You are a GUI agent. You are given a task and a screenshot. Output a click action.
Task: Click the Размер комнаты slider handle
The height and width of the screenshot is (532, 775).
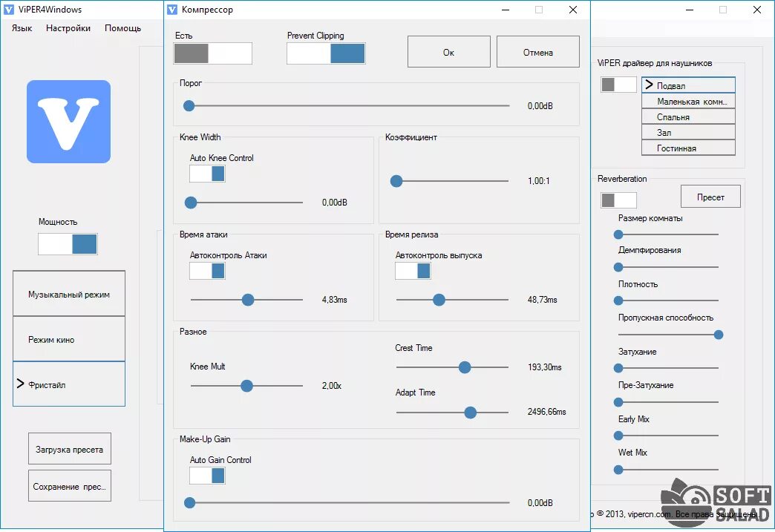618,234
